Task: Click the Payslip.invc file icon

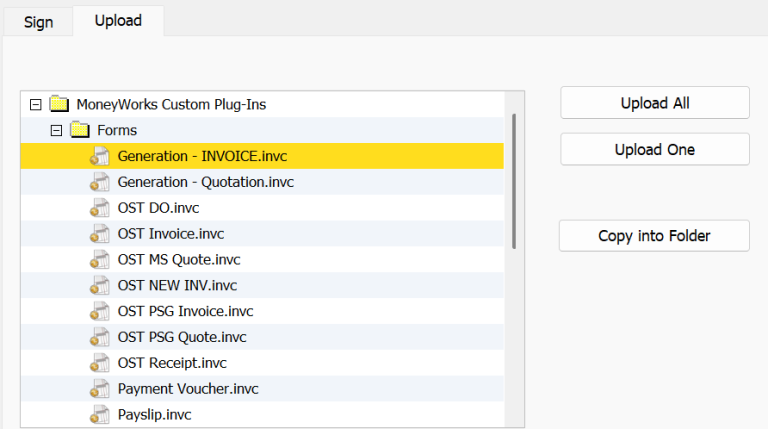Action: 99,415
